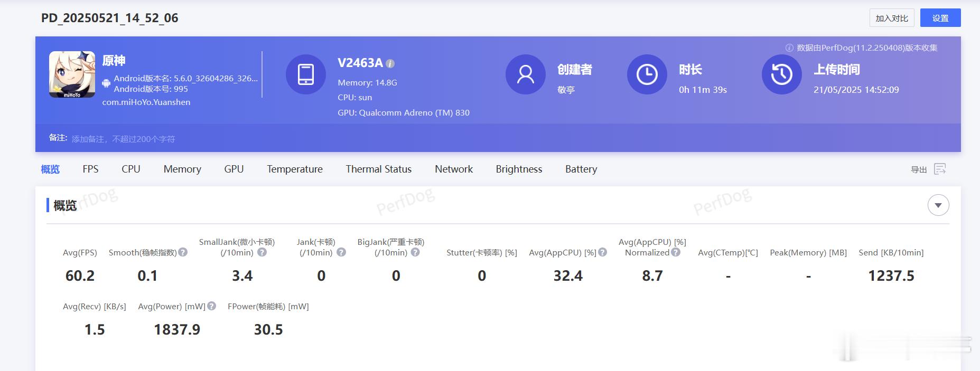Click the Send value 1237.5
Screen dimensions: 980x371
click(891, 275)
